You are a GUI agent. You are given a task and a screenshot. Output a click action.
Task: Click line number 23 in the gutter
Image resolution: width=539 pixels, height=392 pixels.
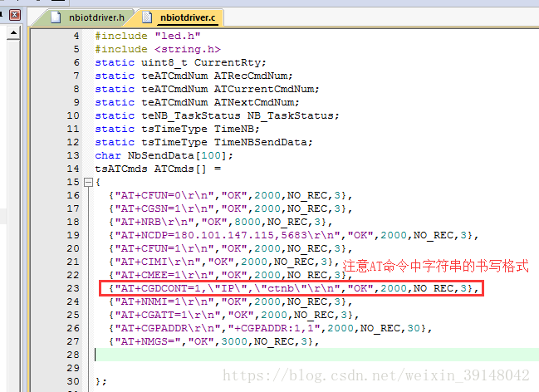click(x=73, y=288)
